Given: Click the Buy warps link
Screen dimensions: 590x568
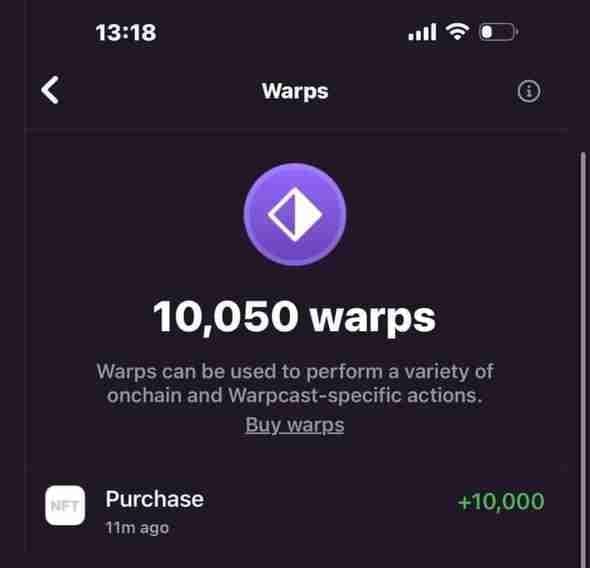Looking at the screenshot, I should pos(295,425).
